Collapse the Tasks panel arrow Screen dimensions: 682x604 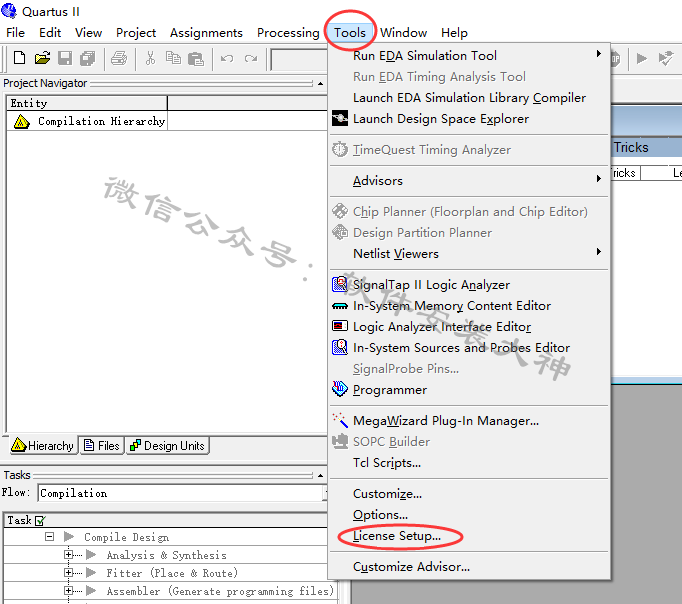(x=321, y=475)
